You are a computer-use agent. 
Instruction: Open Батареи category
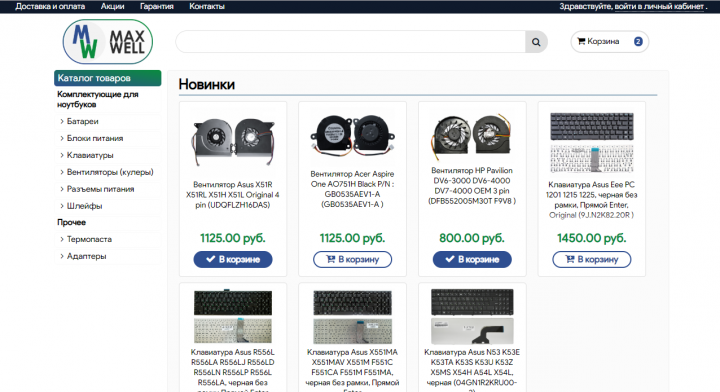(83, 121)
